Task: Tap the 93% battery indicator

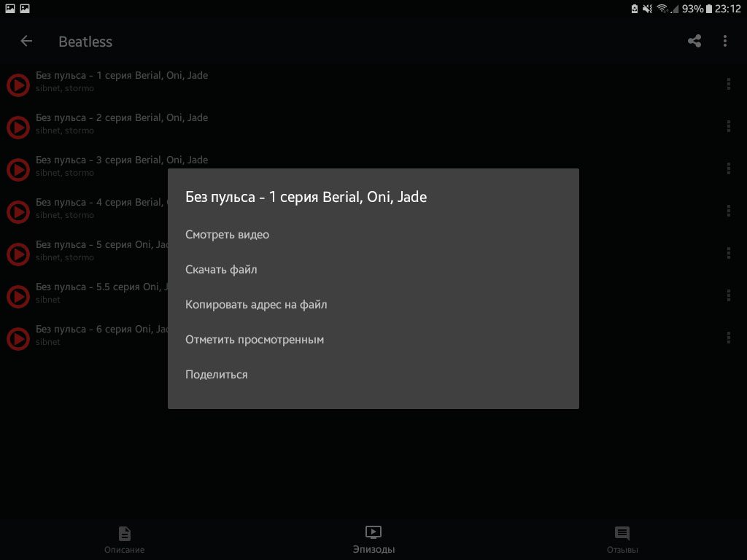Action: point(697,9)
